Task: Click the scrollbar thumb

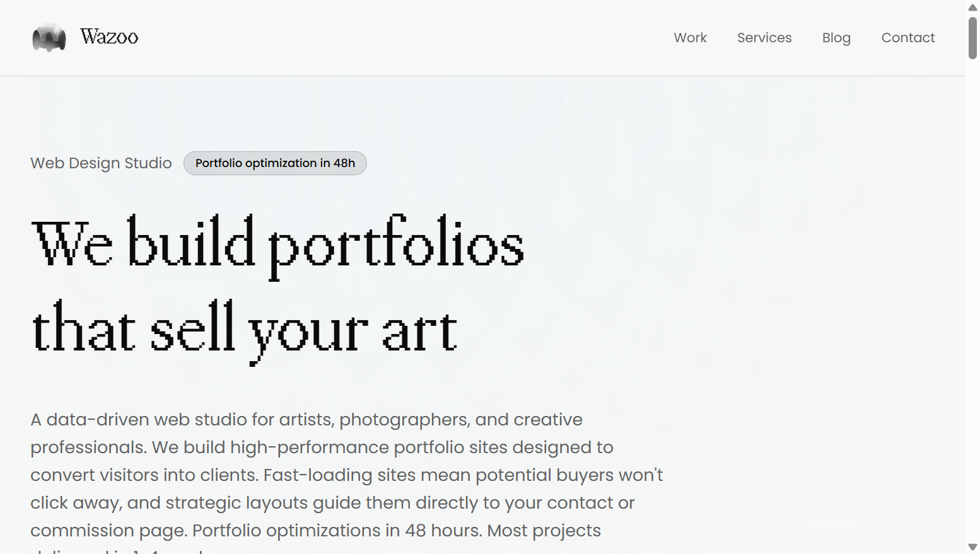Action: 973,36
